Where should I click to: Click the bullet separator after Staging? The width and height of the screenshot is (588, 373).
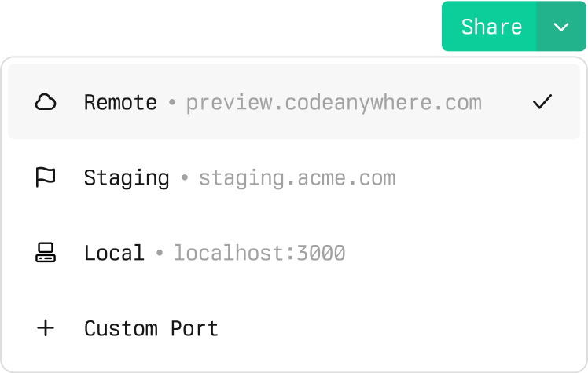184,178
